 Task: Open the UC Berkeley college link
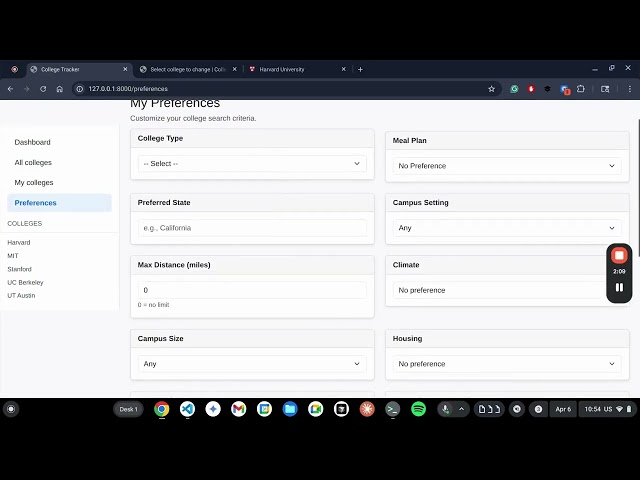click(25, 282)
